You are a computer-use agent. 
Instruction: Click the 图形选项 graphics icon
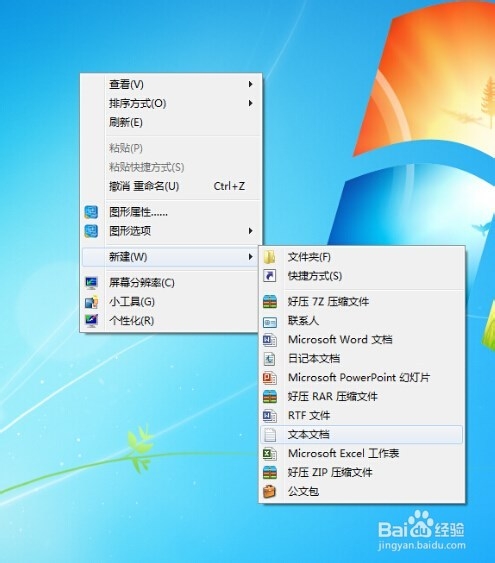[91, 231]
